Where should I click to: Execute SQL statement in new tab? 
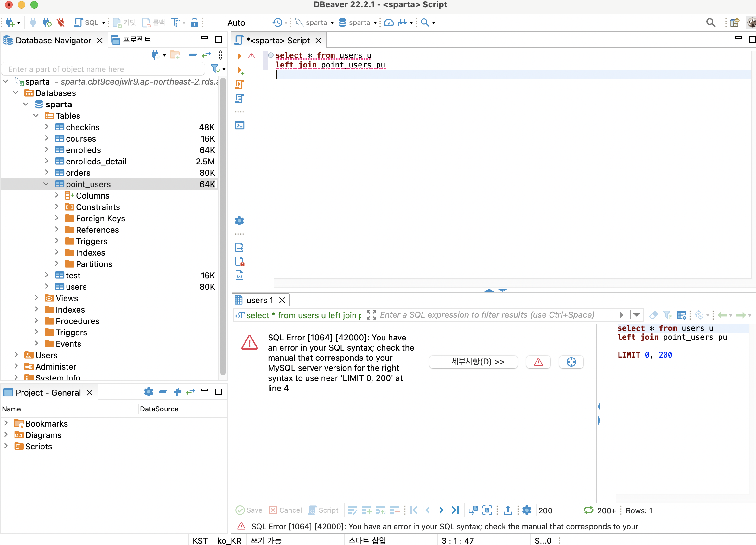[x=240, y=71]
